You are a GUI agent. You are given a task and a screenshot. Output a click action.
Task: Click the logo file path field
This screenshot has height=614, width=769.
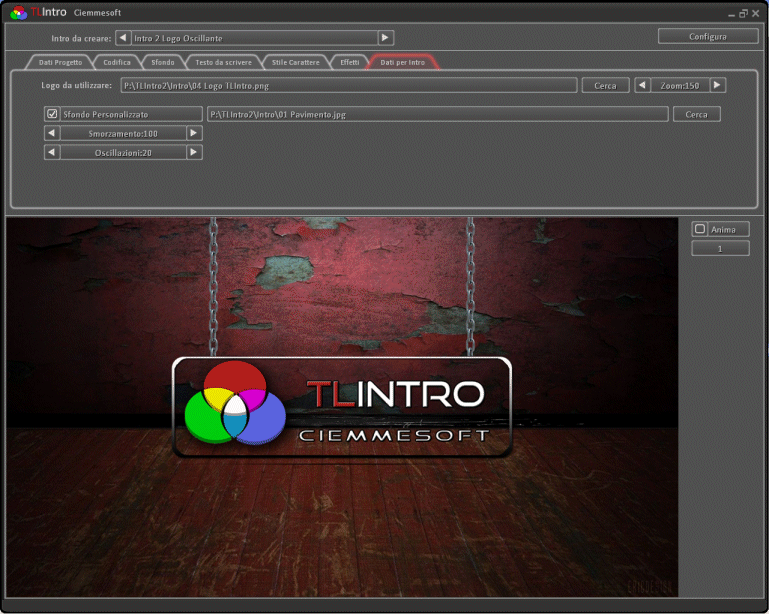pyautogui.click(x=349, y=85)
